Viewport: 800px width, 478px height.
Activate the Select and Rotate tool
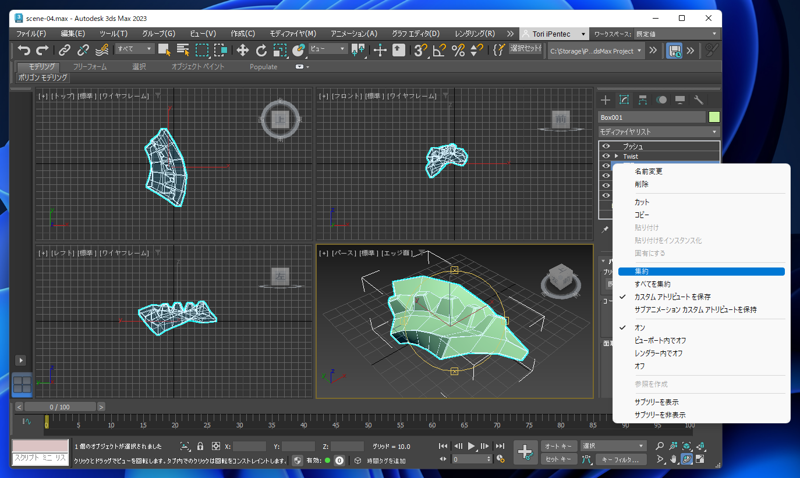tap(261, 50)
